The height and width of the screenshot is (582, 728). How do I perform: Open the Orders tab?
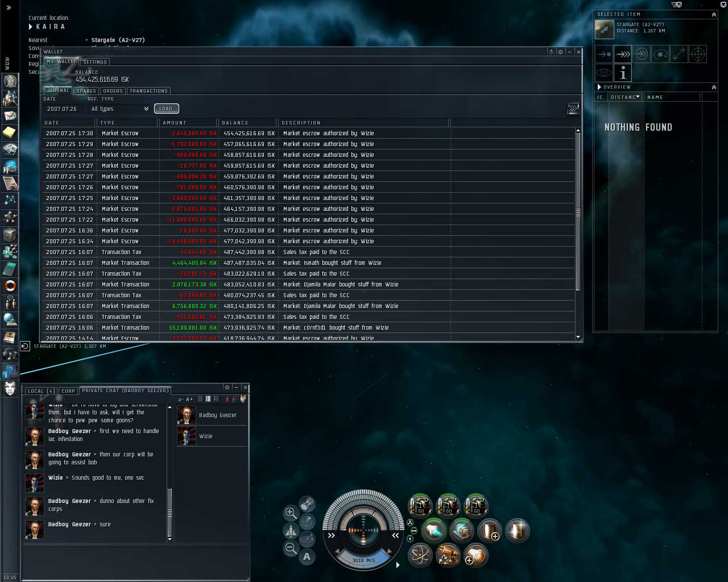coord(113,91)
